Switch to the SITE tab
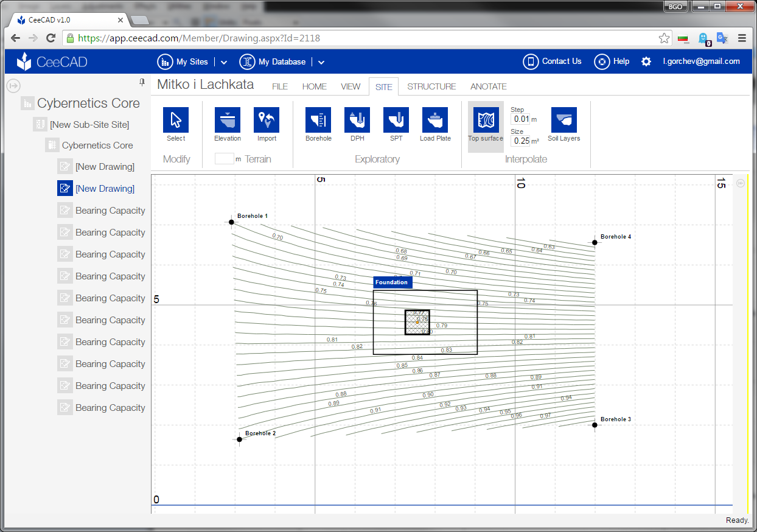This screenshot has width=757, height=532. point(383,87)
